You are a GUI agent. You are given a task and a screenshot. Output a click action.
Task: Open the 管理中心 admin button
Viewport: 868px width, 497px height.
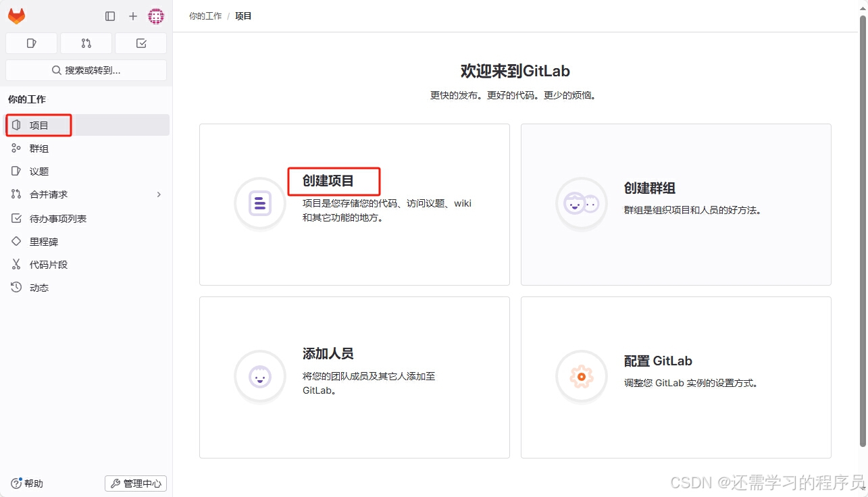pyautogui.click(x=136, y=483)
